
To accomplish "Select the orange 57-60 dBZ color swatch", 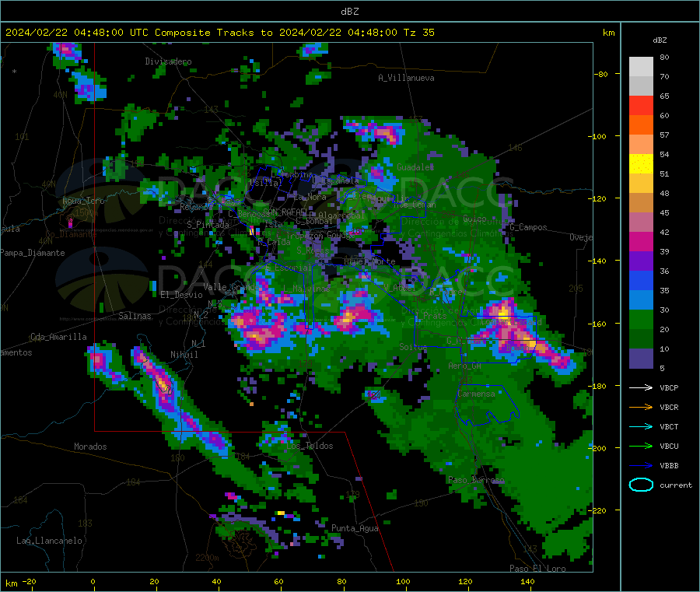I will 641,125.
